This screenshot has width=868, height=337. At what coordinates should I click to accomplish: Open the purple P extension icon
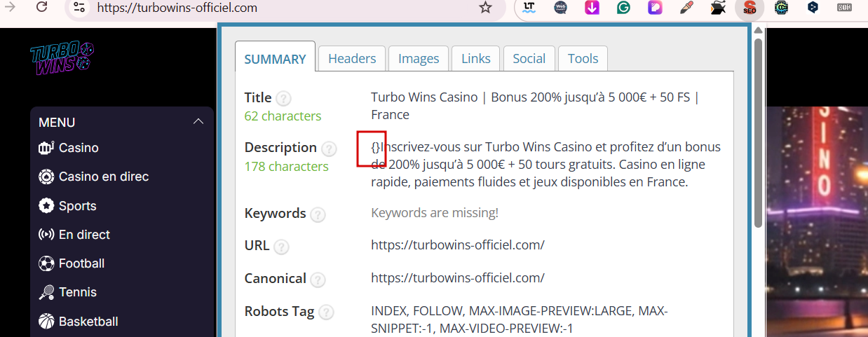[655, 8]
